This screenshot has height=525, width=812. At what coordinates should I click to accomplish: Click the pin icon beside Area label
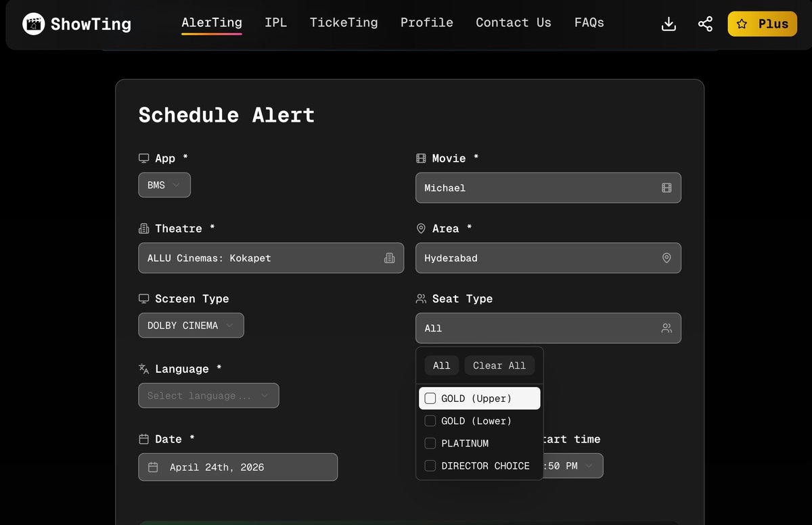click(x=421, y=229)
